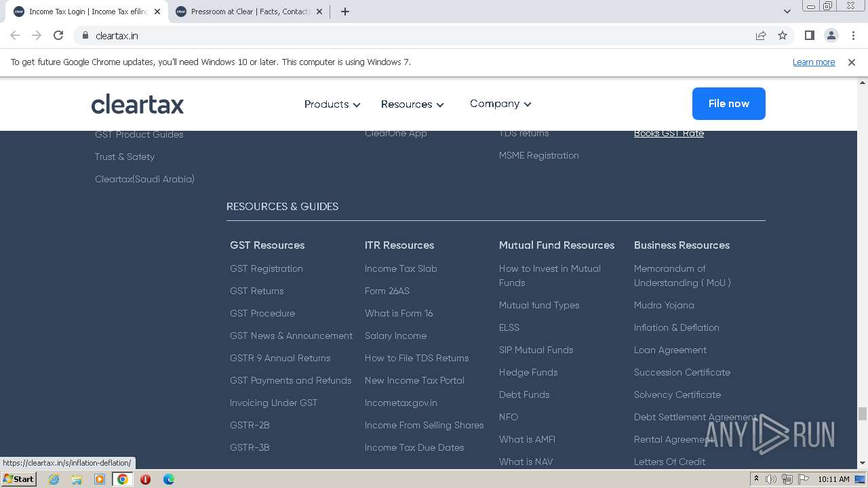Open Income From Selling Shares link

pos(425,425)
